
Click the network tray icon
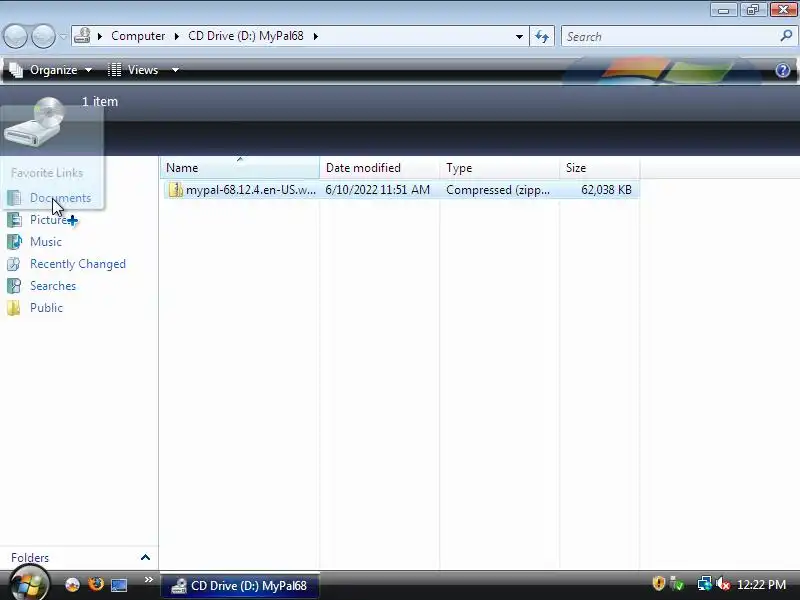tap(704, 584)
